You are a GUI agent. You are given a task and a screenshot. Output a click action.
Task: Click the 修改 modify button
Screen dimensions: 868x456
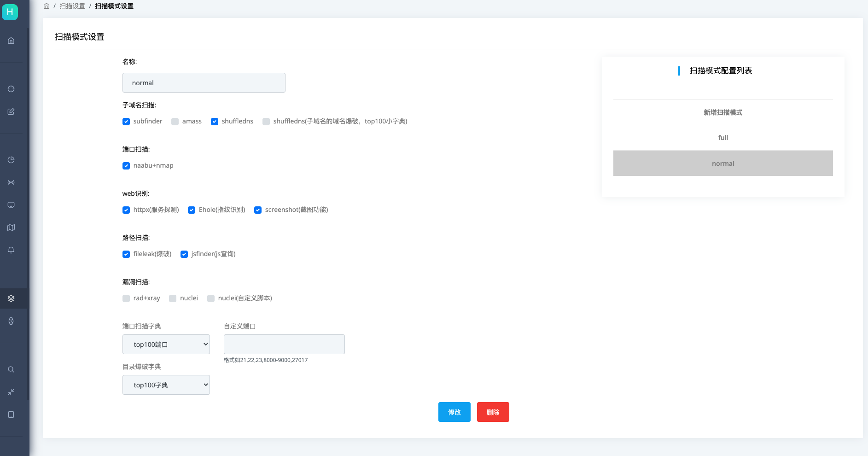click(454, 412)
